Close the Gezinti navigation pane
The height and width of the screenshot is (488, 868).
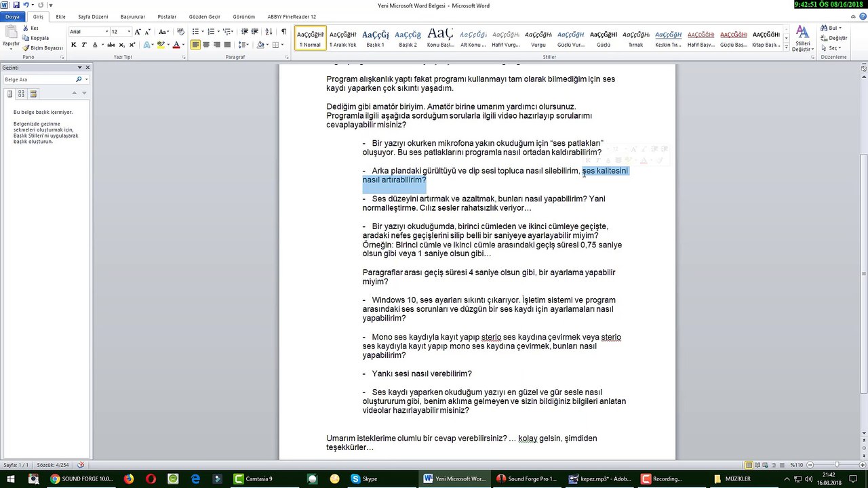coord(87,68)
